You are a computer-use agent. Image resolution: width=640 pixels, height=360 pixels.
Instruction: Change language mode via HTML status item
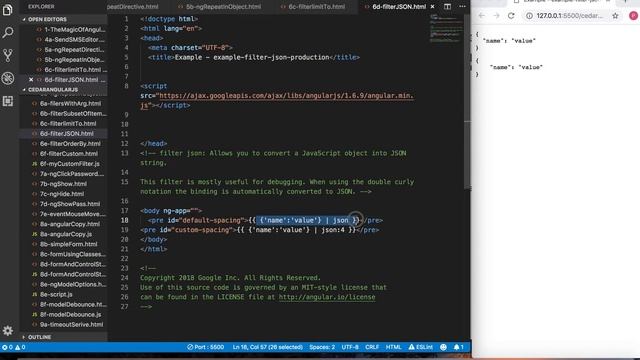coord(393,347)
